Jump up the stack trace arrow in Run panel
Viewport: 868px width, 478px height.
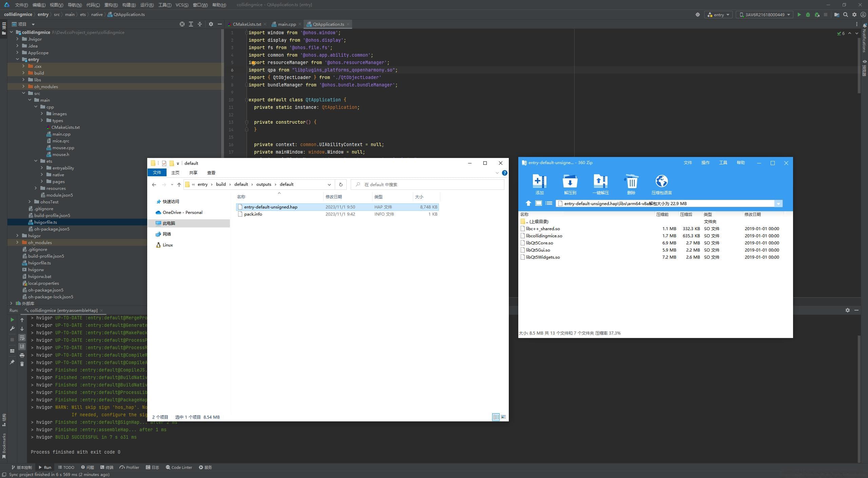click(x=22, y=320)
